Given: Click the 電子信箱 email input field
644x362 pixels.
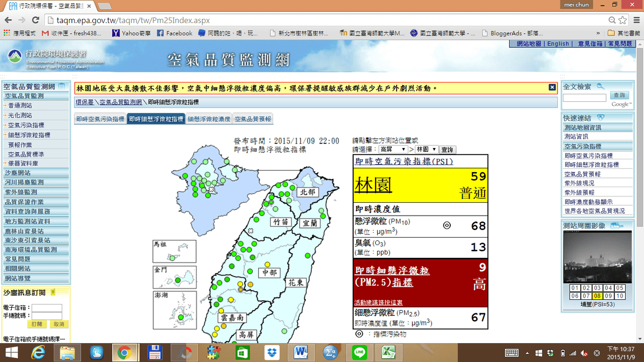Looking at the screenshot, I should (47, 308).
